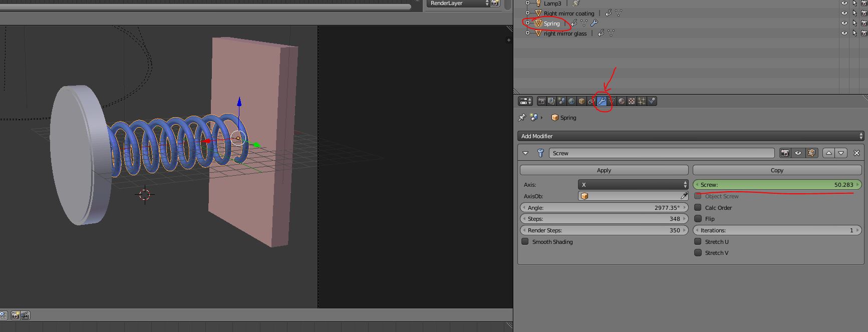The height and width of the screenshot is (332, 868).
Task: Open the Object cube properties tab
Action: [x=582, y=101]
